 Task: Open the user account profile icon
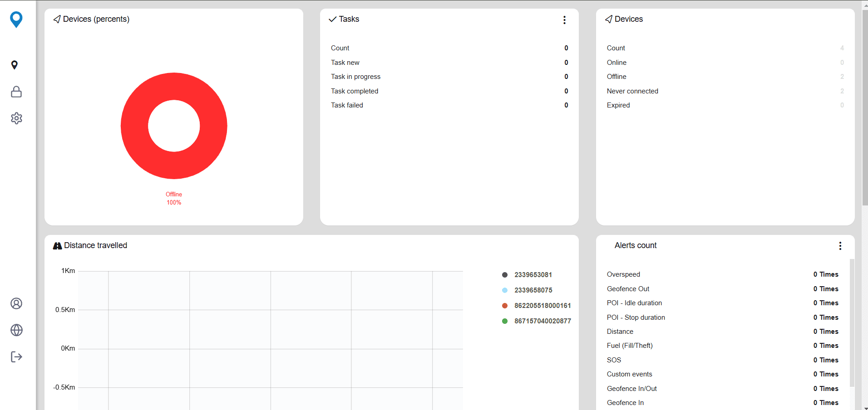point(16,303)
